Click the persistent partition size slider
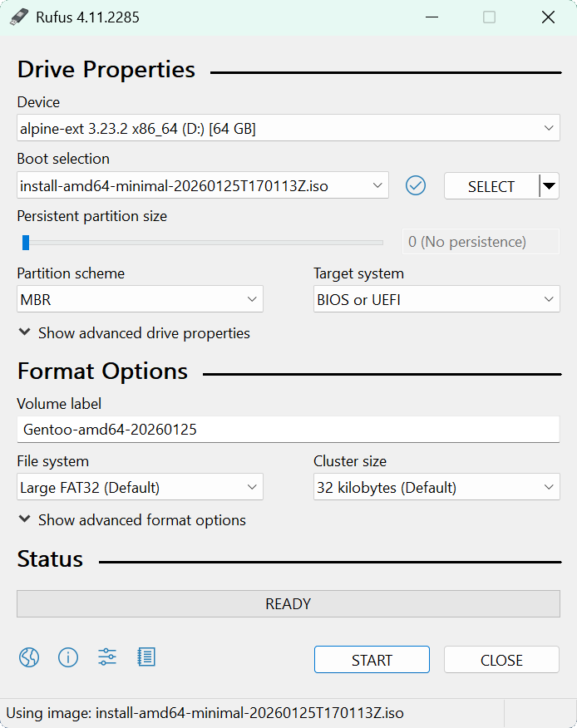The width and height of the screenshot is (577, 728). coord(204,243)
